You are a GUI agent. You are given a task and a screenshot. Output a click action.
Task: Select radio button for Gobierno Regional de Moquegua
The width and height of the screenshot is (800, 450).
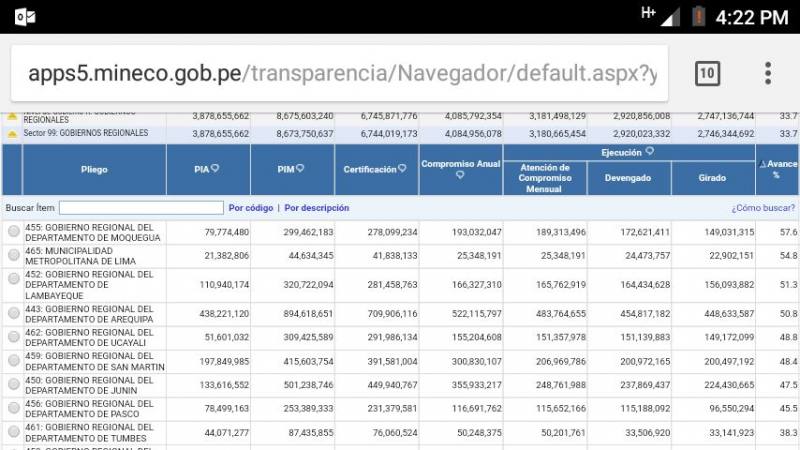coord(14,232)
